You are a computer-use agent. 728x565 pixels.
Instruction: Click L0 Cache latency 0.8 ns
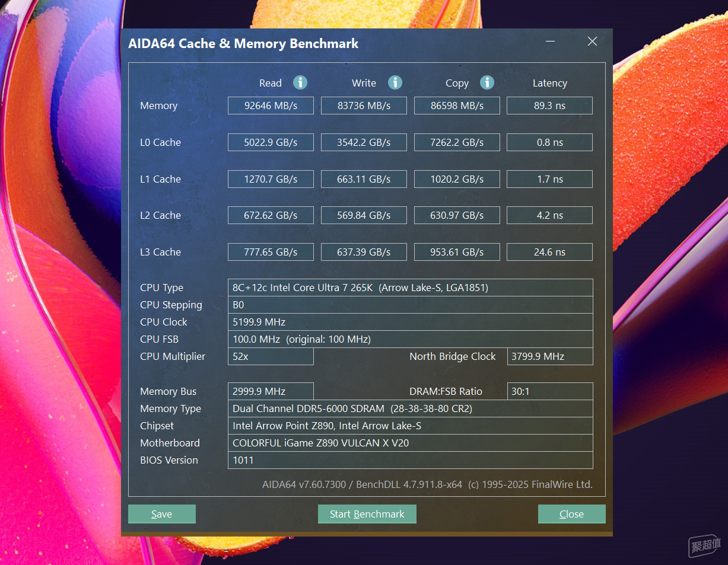pos(550,142)
